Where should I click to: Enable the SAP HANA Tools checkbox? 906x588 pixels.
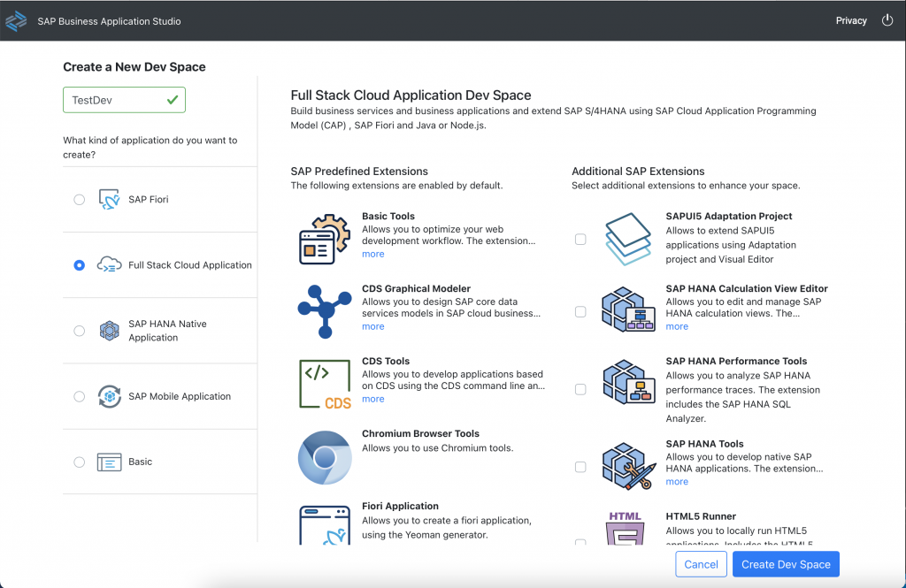click(x=580, y=467)
